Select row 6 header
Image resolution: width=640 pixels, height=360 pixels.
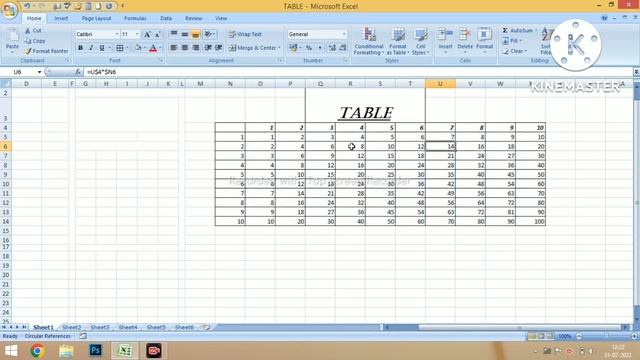click(5, 147)
